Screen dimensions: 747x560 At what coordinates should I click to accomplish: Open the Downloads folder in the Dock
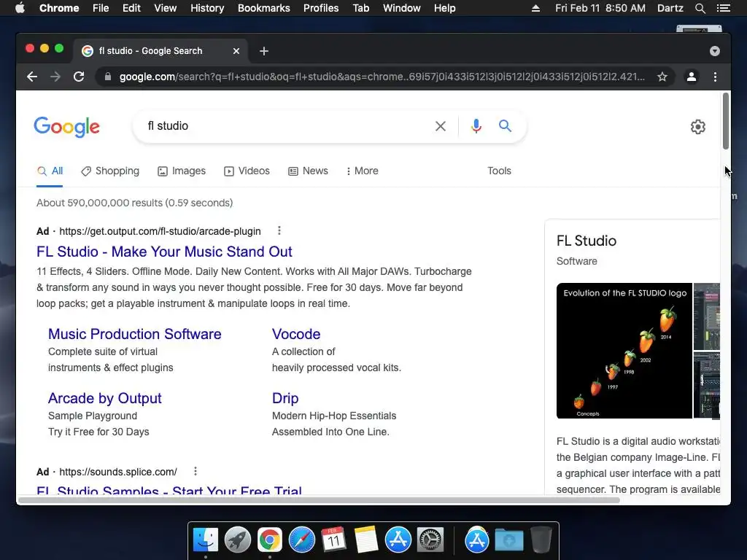coord(508,540)
